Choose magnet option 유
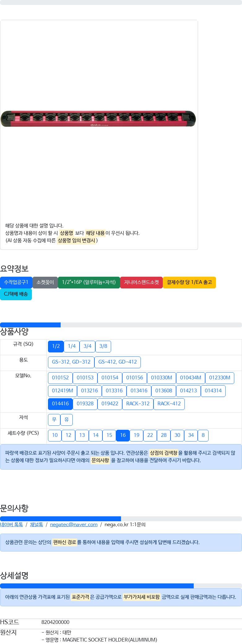The image size is (242, 644). pos(67,420)
